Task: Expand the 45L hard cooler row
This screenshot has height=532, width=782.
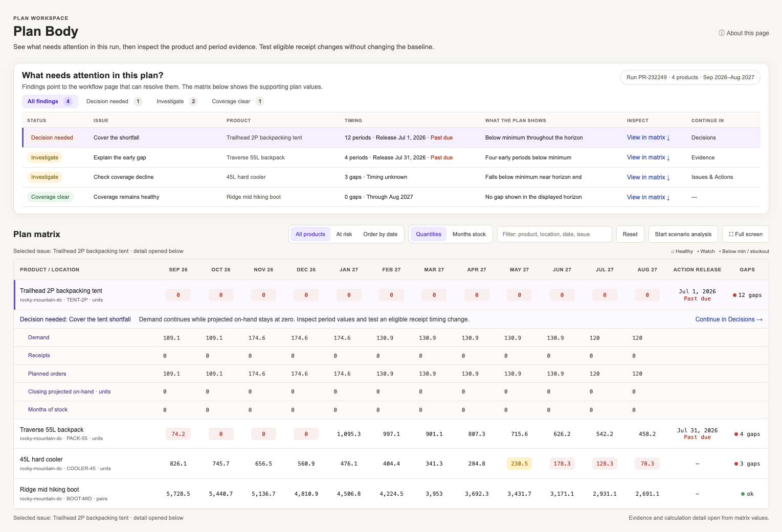Action: coord(391,464)
